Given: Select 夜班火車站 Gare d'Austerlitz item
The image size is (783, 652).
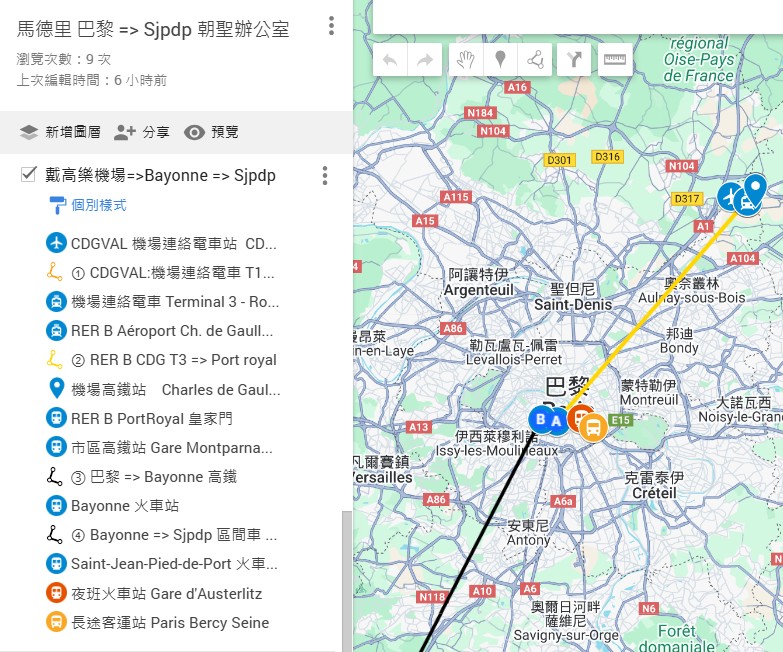Looking at the screenshot, I should [165, 594].
